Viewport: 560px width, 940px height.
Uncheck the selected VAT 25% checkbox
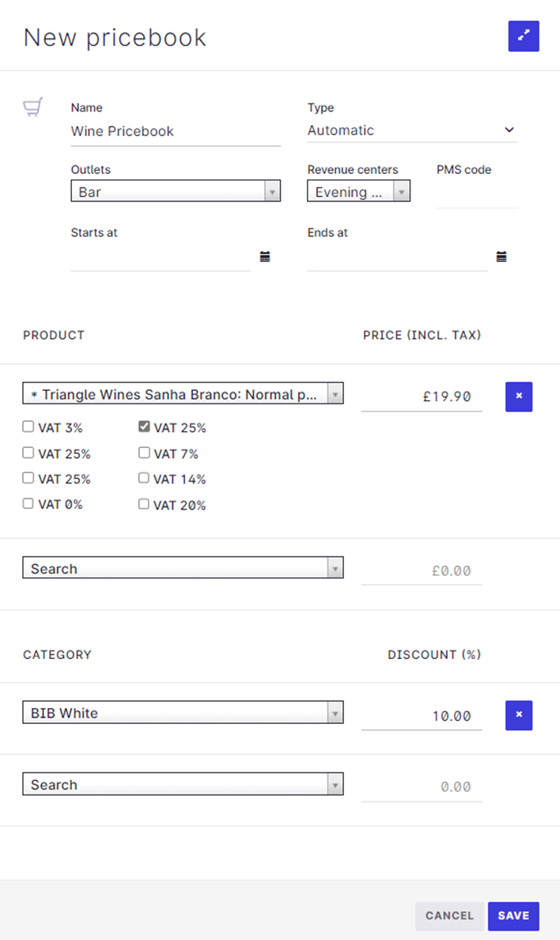[x=144, y=427]
